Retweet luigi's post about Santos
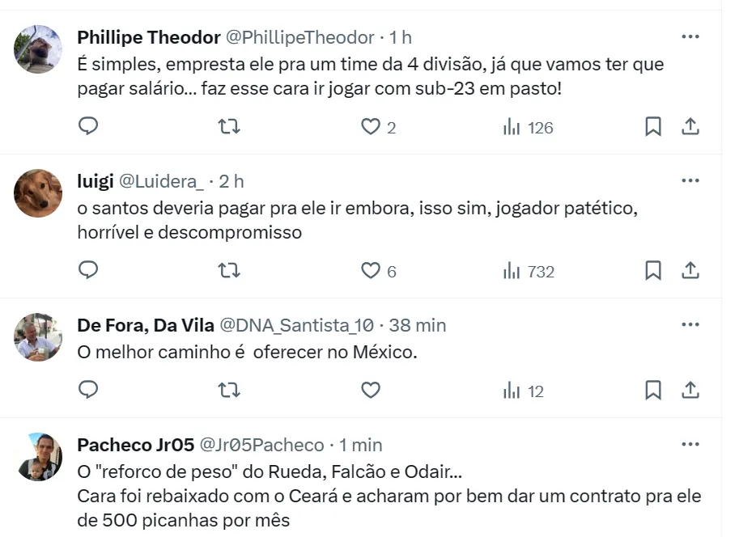 [230, 270]
